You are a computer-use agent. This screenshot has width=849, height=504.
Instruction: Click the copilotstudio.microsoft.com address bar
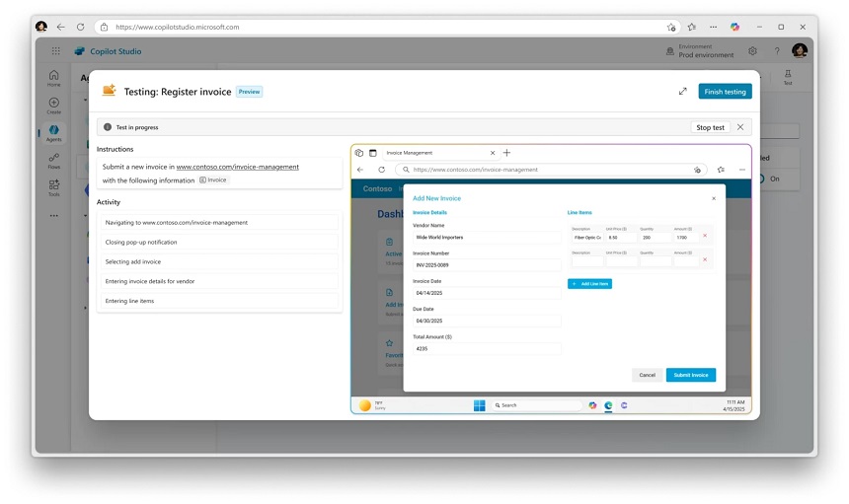click(387, 27)
